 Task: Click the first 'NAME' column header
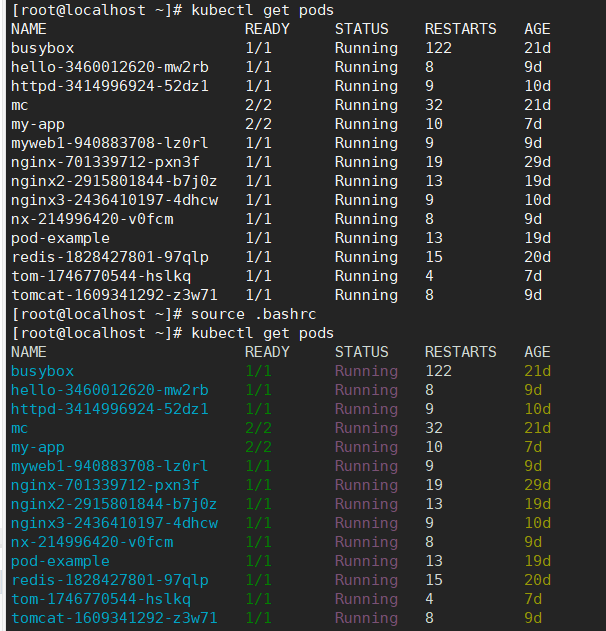(x=29, y=29)
